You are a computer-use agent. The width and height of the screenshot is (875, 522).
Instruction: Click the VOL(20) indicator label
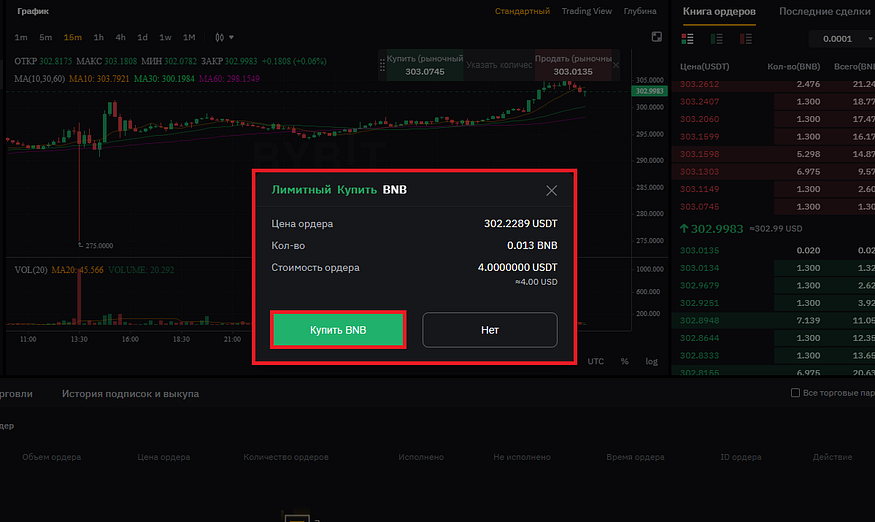click(x=31, y=270)
